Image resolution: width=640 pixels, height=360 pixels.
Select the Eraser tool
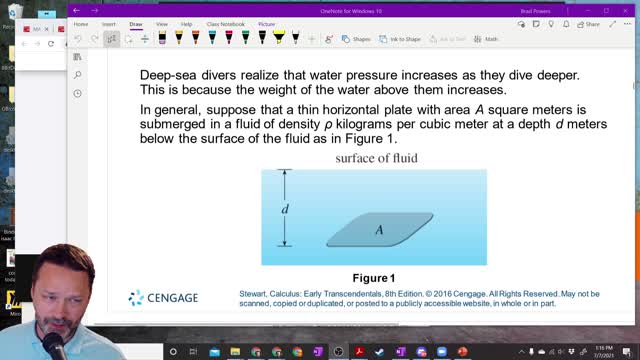(x=162, y=38)
